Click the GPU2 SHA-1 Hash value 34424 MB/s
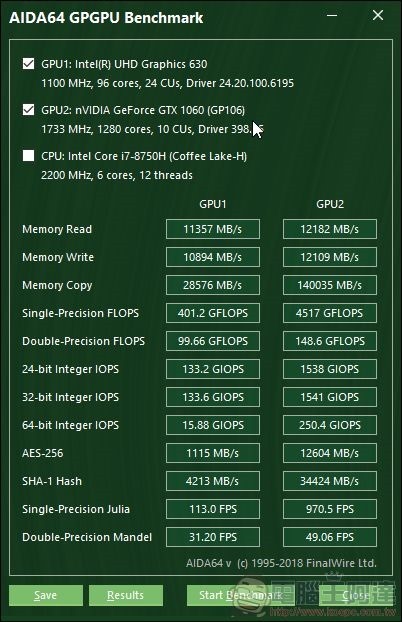Image resolution: width=402 pixels, height=622 pixels. (330, 481)
